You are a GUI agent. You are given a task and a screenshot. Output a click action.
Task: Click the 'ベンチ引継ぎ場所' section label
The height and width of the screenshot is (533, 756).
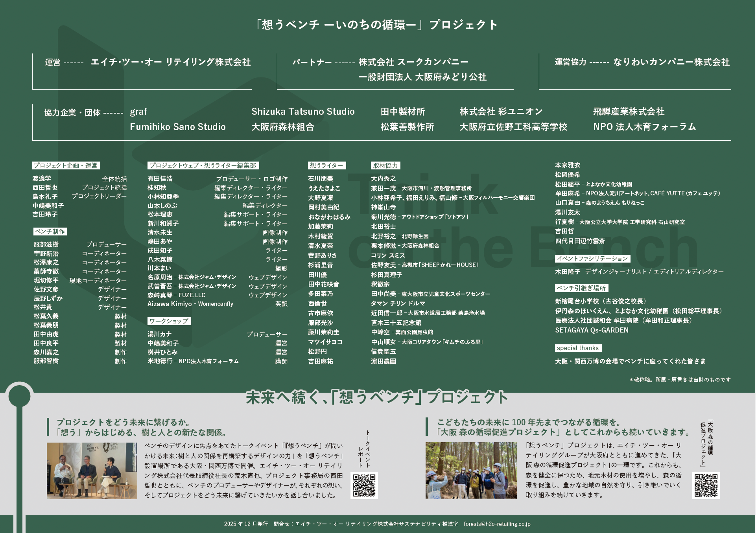click(x=581, y=288)
